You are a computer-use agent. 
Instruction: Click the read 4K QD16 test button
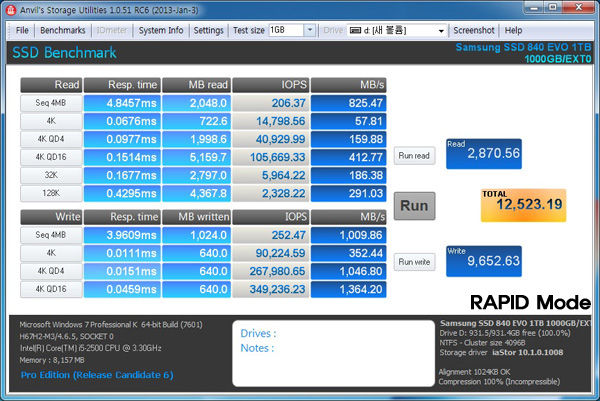pyautogui.click(x=51, y=157)
